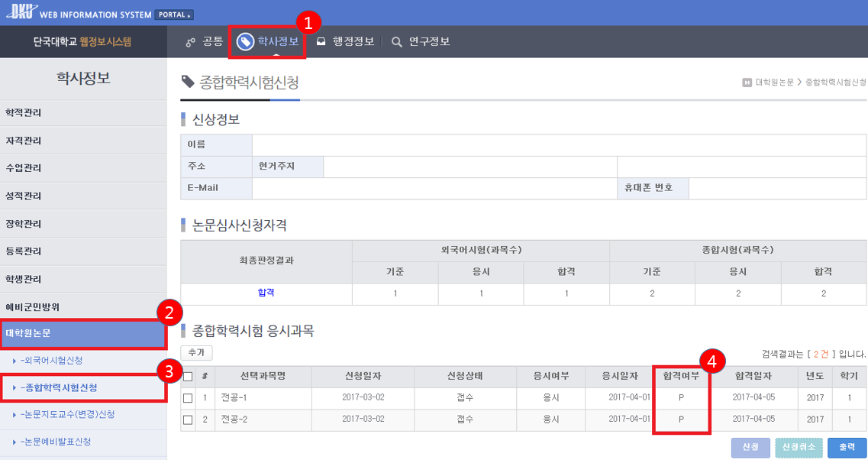Click the 공통 menu icon
868x460 pixels.
[191, 42]
